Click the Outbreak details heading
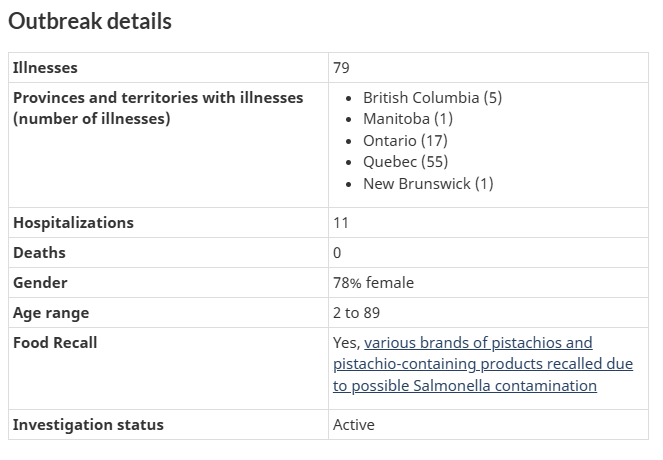 [90, 21]
